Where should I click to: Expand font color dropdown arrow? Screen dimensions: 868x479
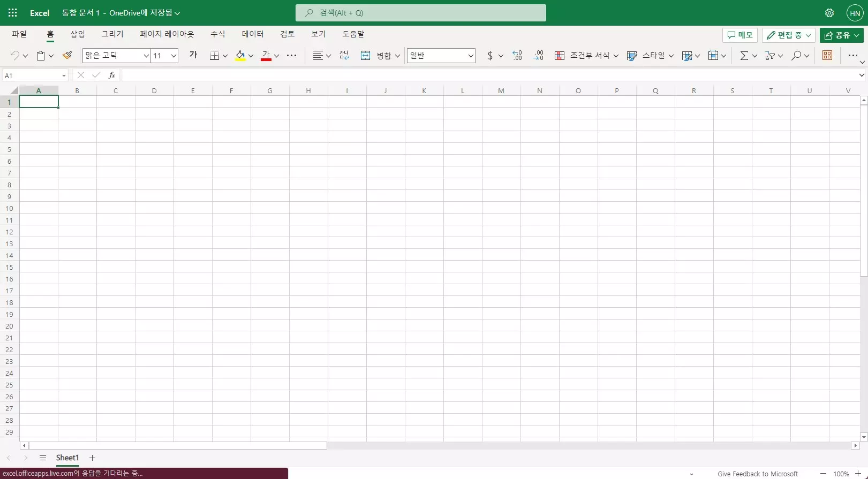pos(276,56)
